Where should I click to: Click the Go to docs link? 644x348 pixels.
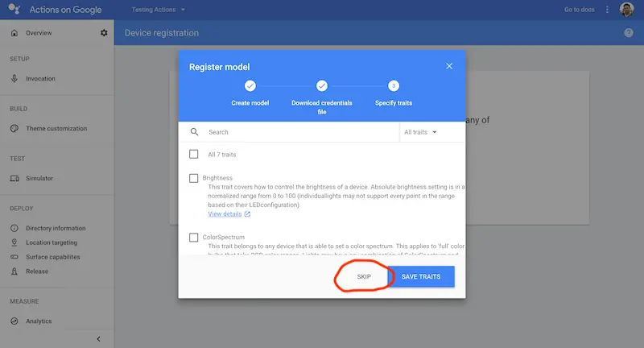[x=579, y=10]
